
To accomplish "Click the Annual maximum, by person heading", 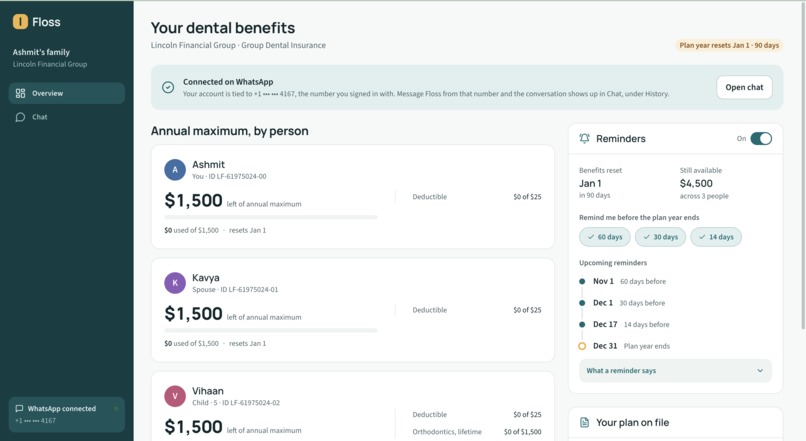I will coord(229,131).
